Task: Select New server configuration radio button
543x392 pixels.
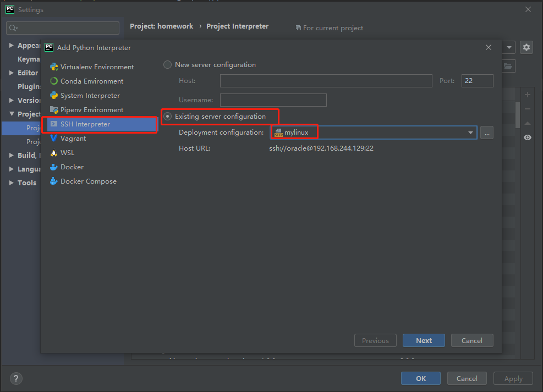Action: [x=168, y=65]
